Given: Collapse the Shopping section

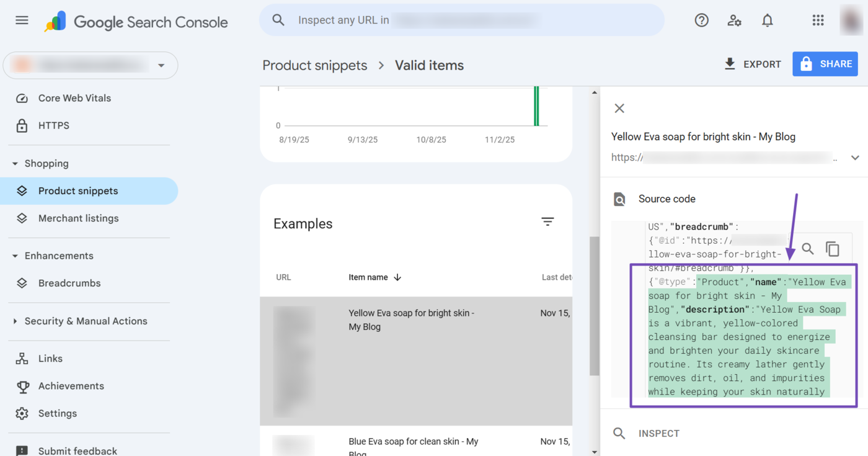Looking at the screenshot, I should [14, 163].
